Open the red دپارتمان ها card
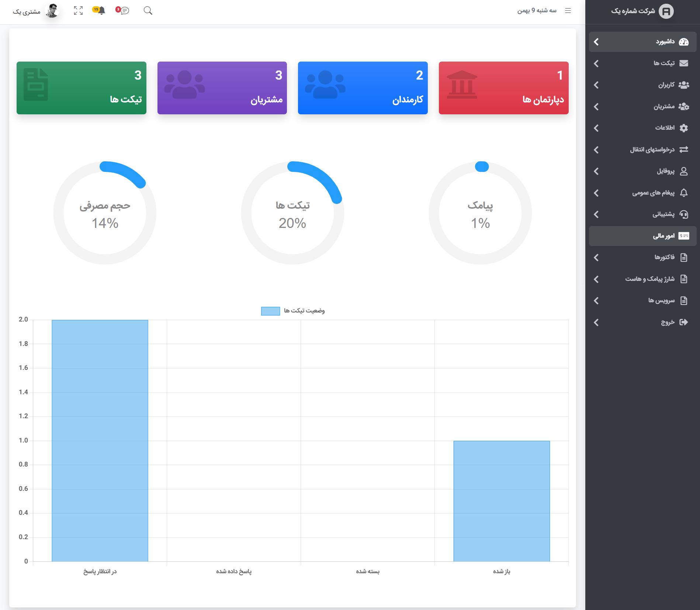The height and width of the screenshot is (610, 700). pos(504,88)
